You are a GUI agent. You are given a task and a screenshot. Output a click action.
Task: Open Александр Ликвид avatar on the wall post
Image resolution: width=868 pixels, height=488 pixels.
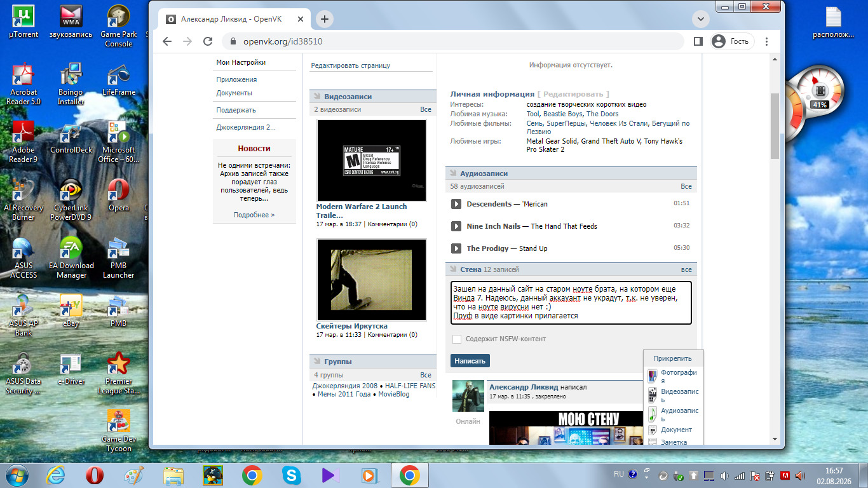pos(468,396)
